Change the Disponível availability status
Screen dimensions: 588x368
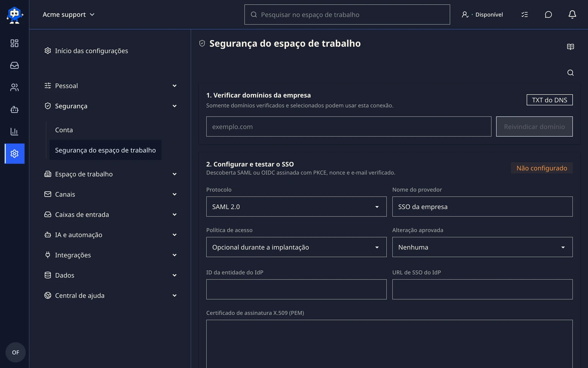[x=482, y=15]
